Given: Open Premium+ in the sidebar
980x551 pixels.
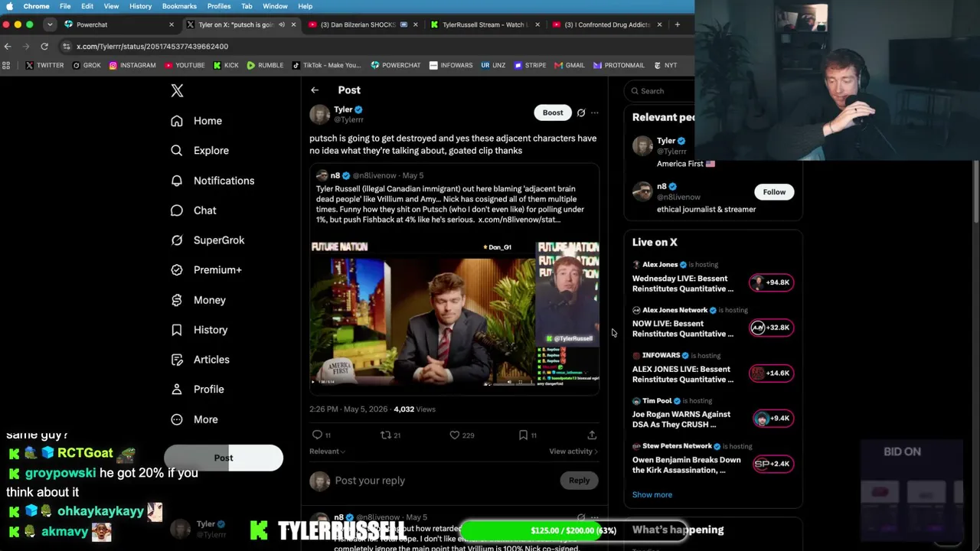Looking at the screenshot, I should (x=206, y=270).
